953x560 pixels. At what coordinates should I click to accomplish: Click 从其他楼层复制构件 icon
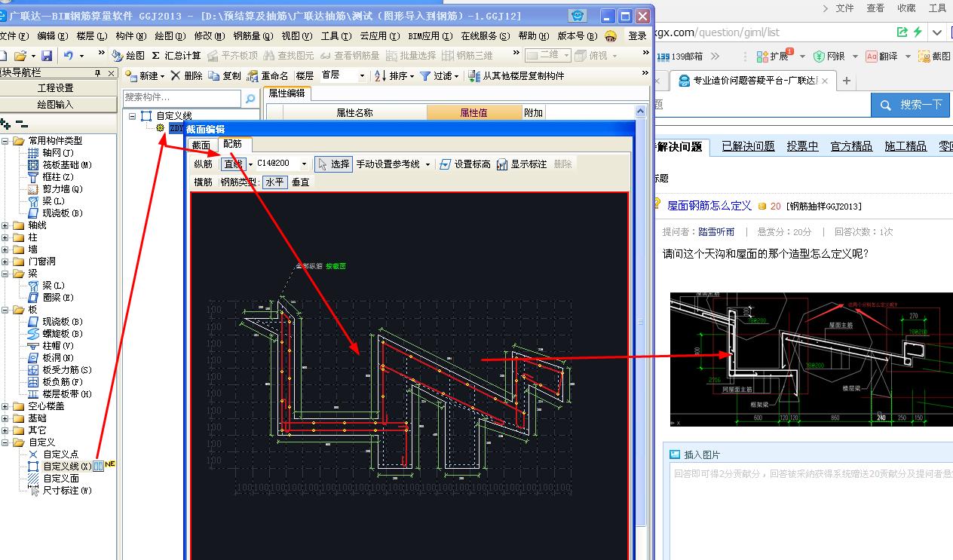pos(474,75)
